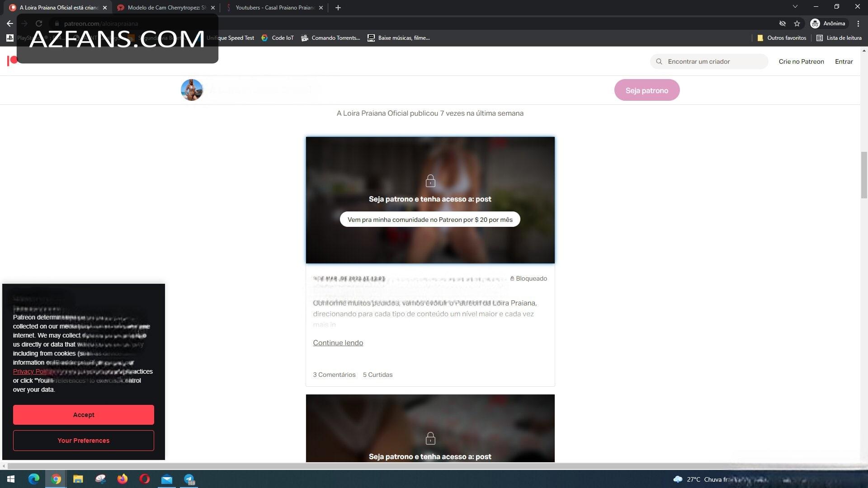Click the browser back arrow

tap(10, 23)
